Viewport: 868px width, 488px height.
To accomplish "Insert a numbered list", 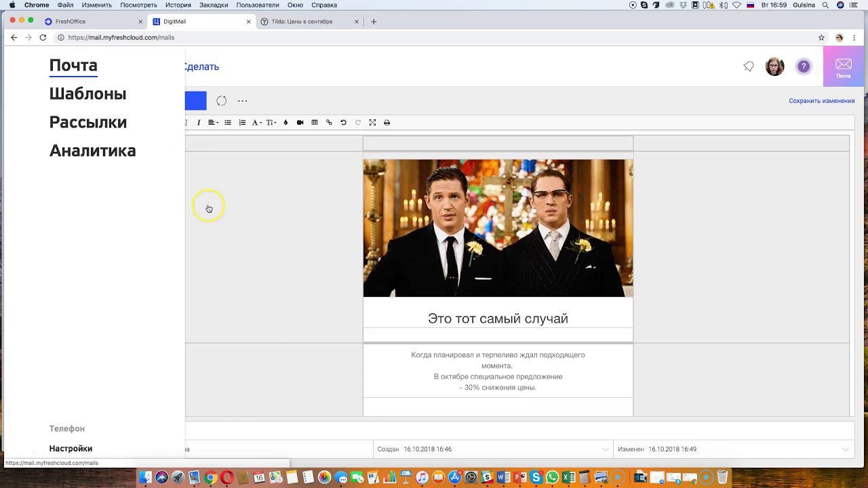I will pos(242,123).
